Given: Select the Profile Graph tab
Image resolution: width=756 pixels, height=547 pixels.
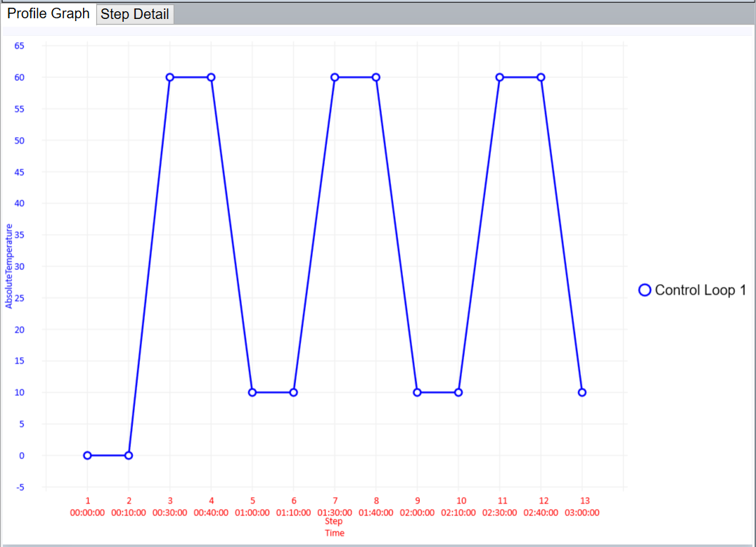Looking at the screenshot, I should point(49,13).
